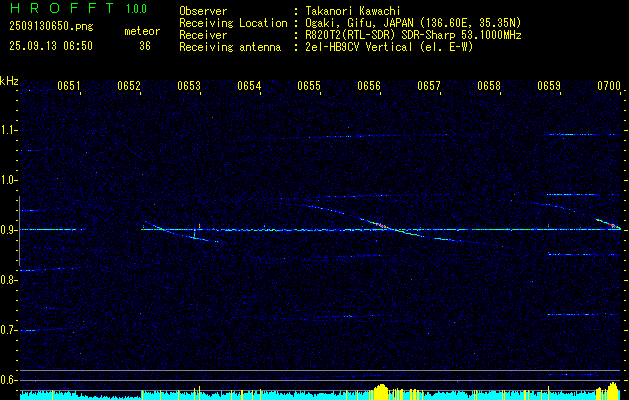Click the 0657 time marker
The width and height of the screenshot is (629, 400).
429,85
